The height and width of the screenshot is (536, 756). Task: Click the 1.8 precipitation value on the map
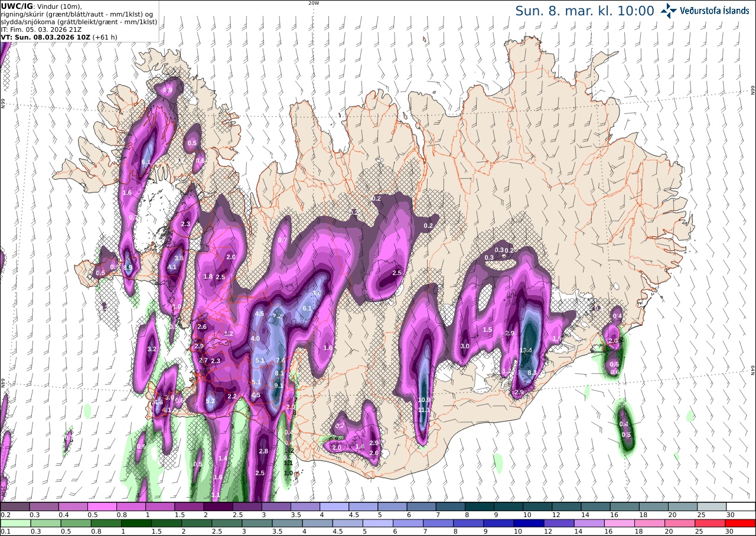[x=208, y=276]
